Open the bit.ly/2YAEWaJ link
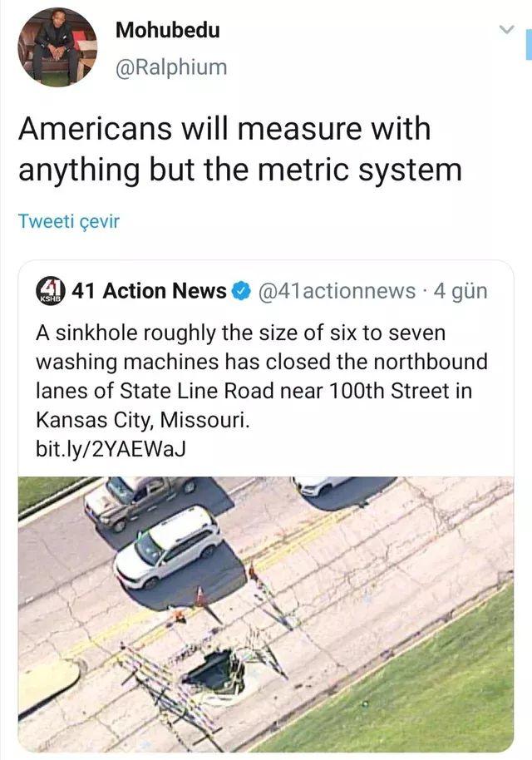The image size is (532, 760). point(111,449)
